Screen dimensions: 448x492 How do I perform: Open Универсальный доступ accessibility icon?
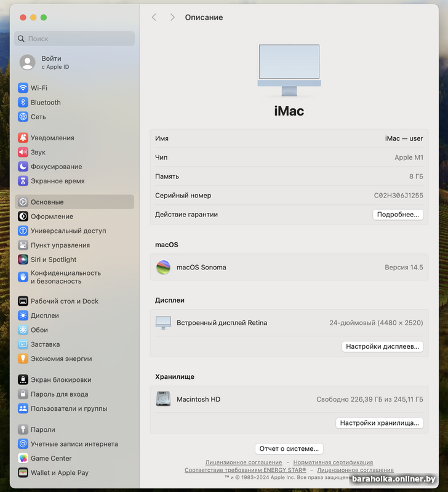pyautogui.click(x=23, y=231)
